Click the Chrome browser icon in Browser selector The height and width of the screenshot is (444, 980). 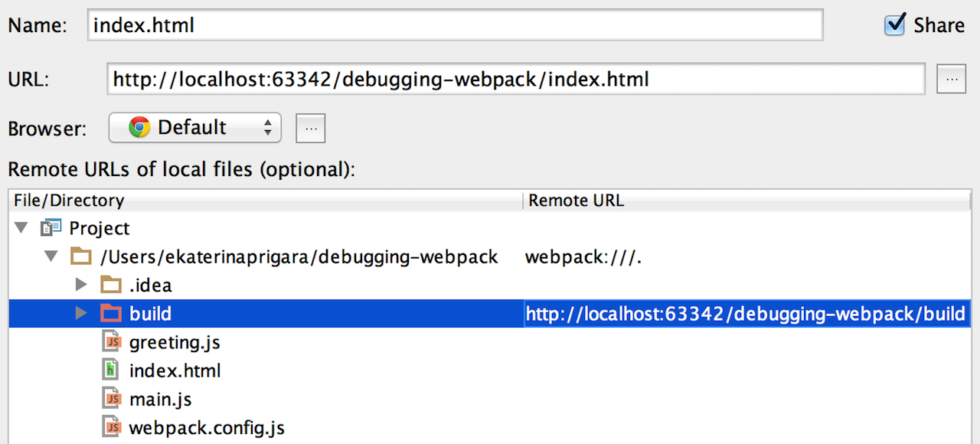tap(138, 128)
